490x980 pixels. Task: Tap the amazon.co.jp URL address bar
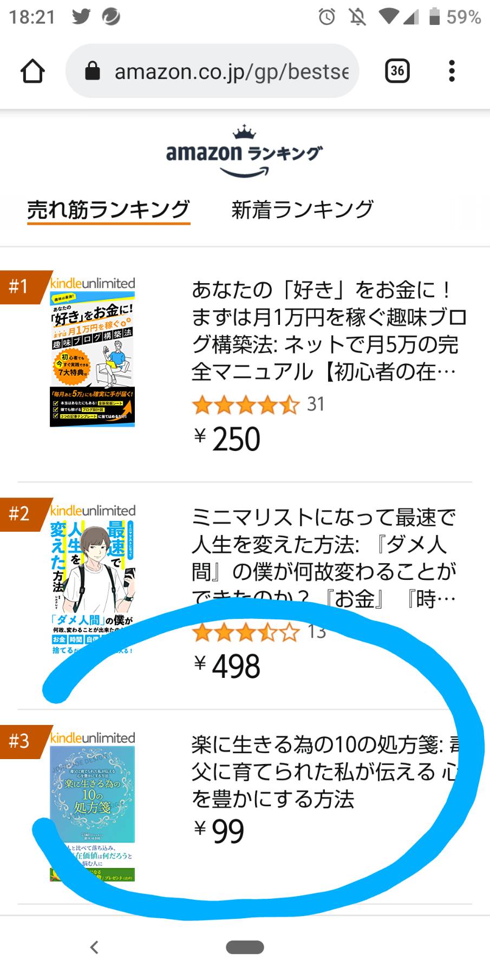coord(212,71)
